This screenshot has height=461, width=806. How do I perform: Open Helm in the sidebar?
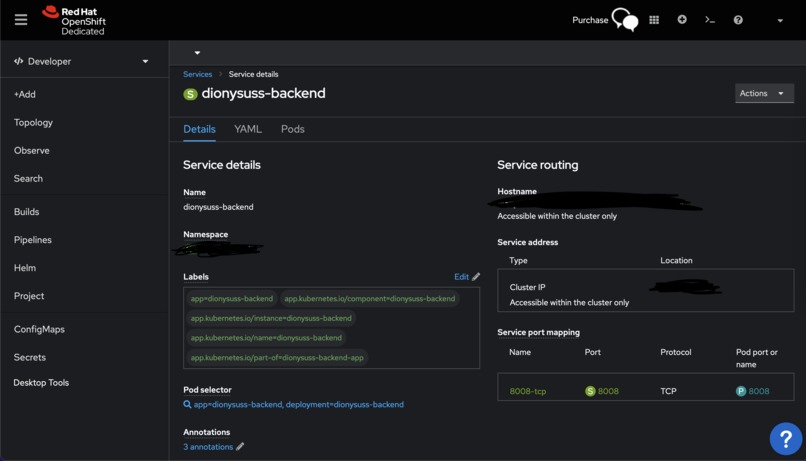click(25, 268)
